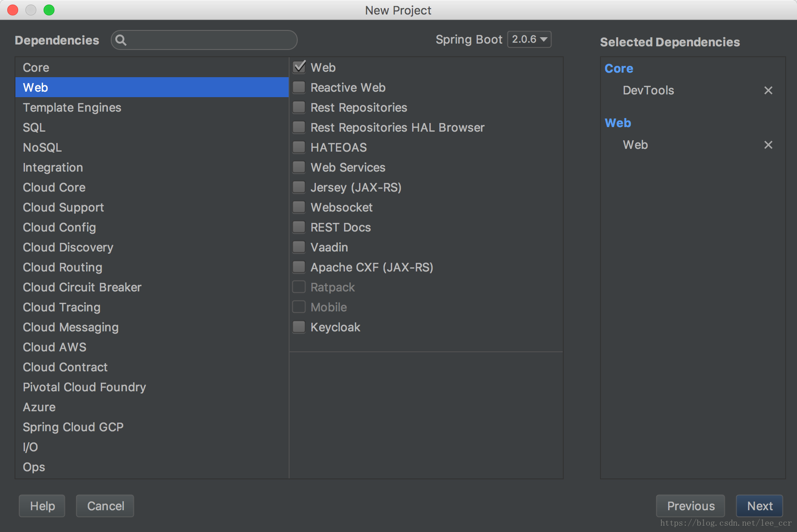Click the Help button
The height and width of the screenshot is (532, 797).
click(42, 506)
